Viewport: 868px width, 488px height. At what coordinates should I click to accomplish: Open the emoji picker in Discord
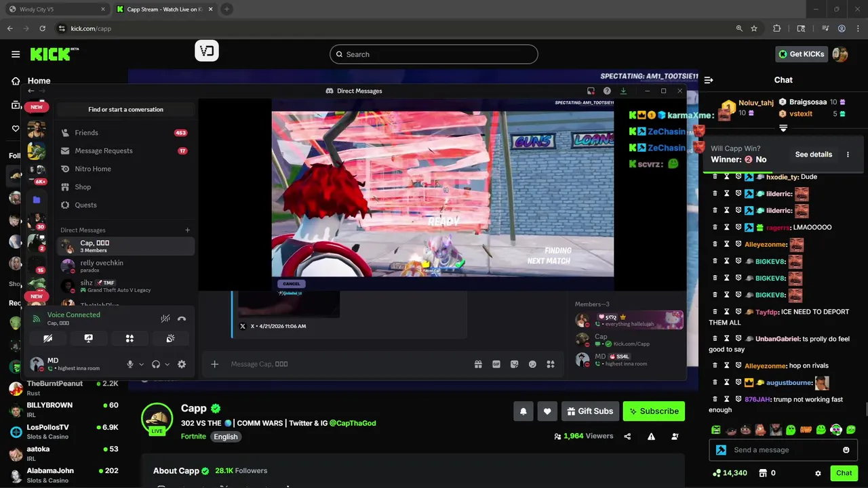[532, 364]
